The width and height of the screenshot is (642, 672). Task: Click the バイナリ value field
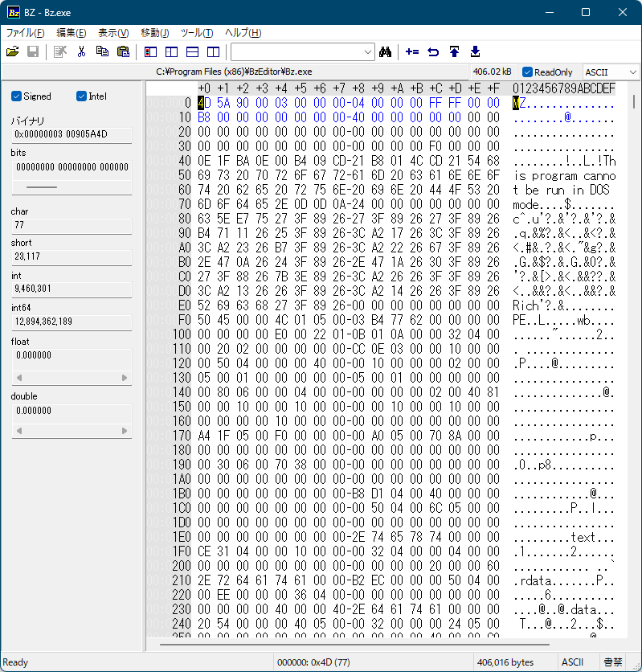(x=72, y=134)
